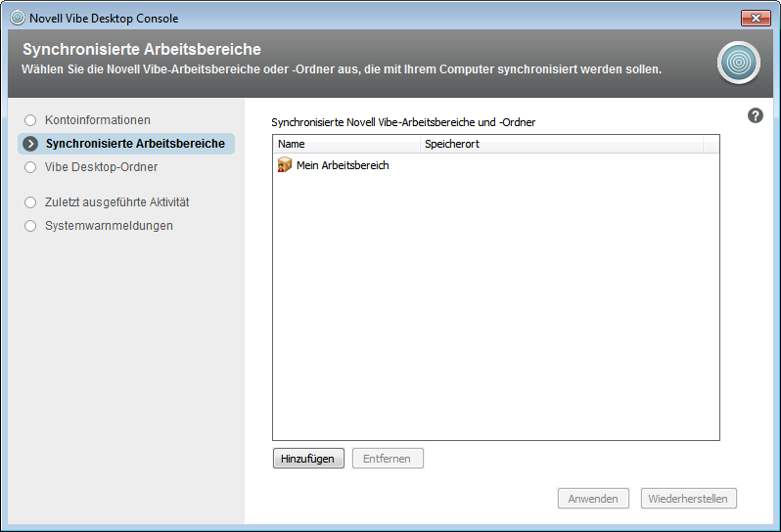This screenshot has width=781, height=532.
Task: Open the Kontoinformationen section
Action: [x=98, y=120]
